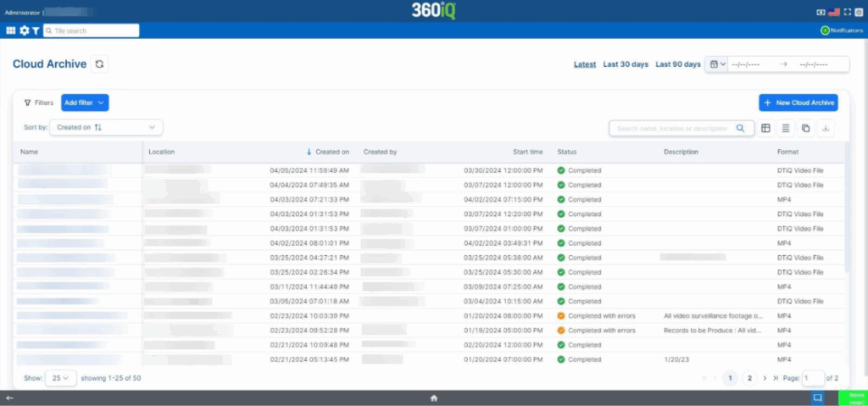Click the download export icon

coord(826,128)
